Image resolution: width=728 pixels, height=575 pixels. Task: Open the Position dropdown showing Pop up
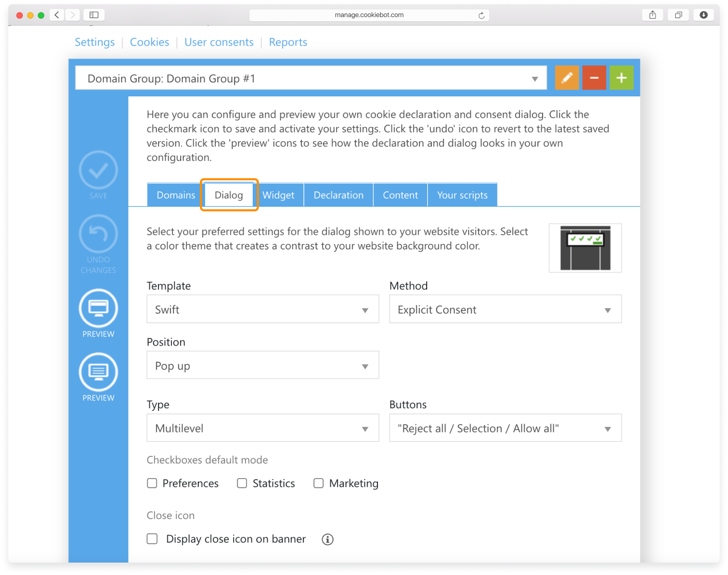coord(263,365)
